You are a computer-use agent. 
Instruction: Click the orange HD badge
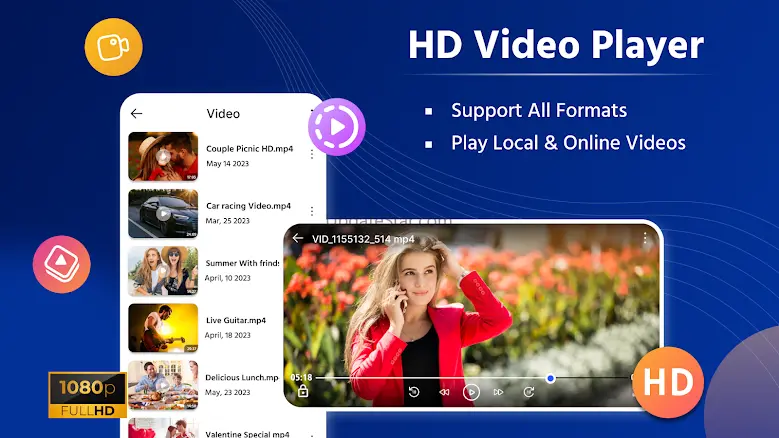tap(668, 382)
